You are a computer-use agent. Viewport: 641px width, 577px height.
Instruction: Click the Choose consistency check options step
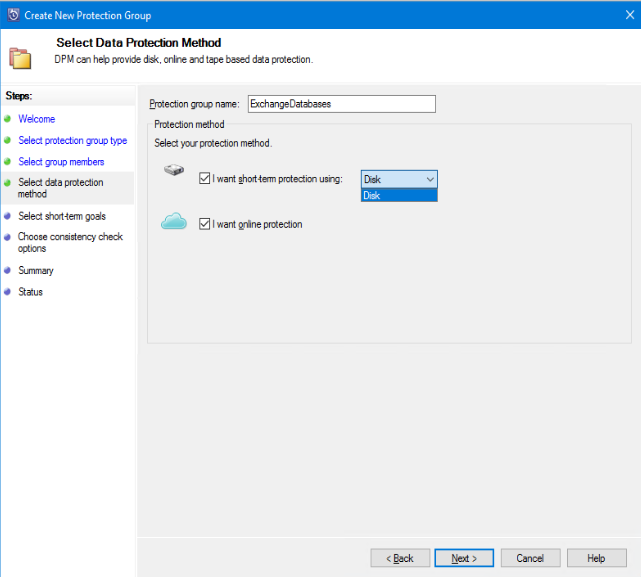point(70,242)
